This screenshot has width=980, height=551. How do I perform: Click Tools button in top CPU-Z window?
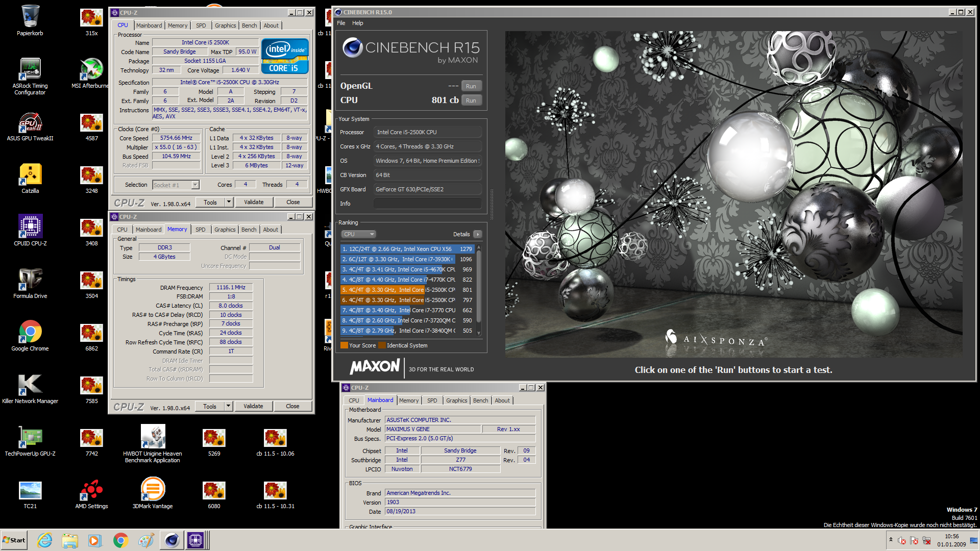(210, 202)
